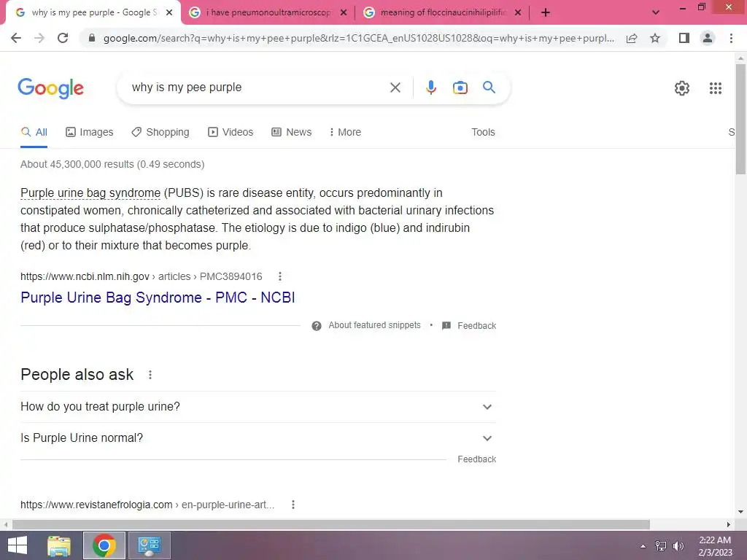Switch to Shopping results
This screenshot has height=560, width=747.
pyautogui.click(x=160, y=132)
